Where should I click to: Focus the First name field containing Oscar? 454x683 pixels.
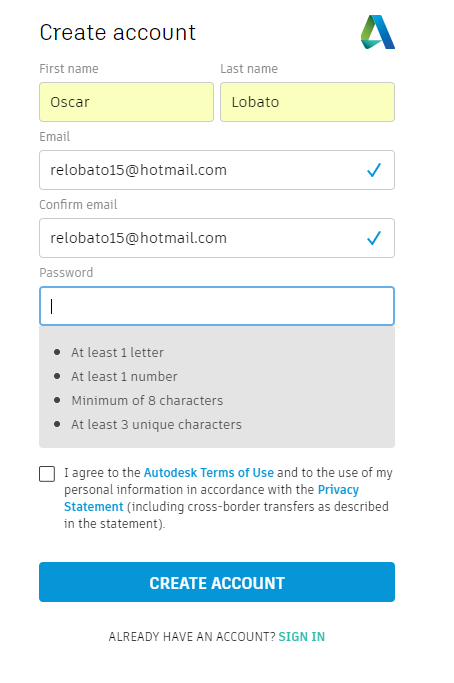pyautogui.click(x=126, y=102)
